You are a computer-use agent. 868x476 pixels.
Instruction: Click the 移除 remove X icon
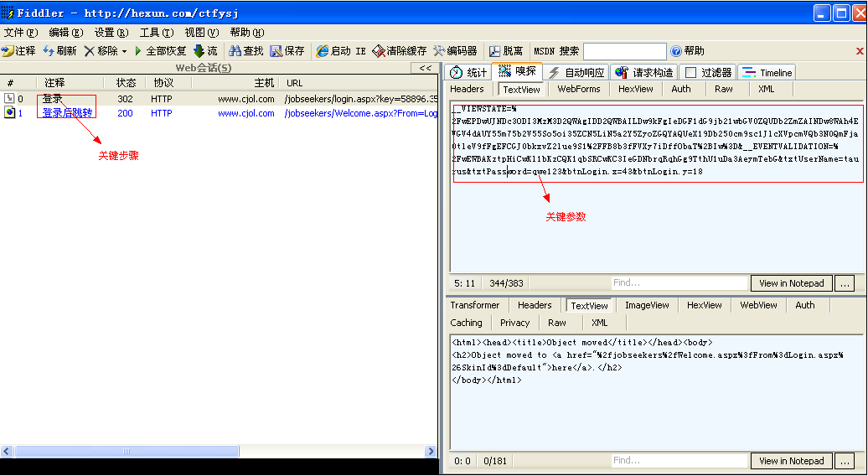(90, 51)
